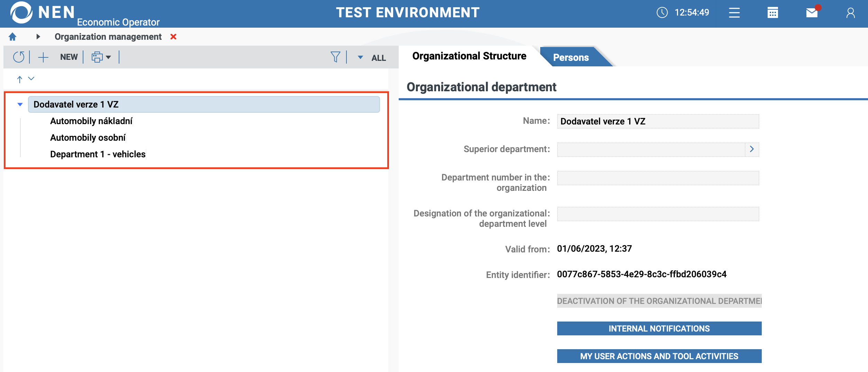Image resolution: width=868 pixels, height=372 pixels.
Task: Expand the sort chevron next to up arrow
Action: click(31, 78)
